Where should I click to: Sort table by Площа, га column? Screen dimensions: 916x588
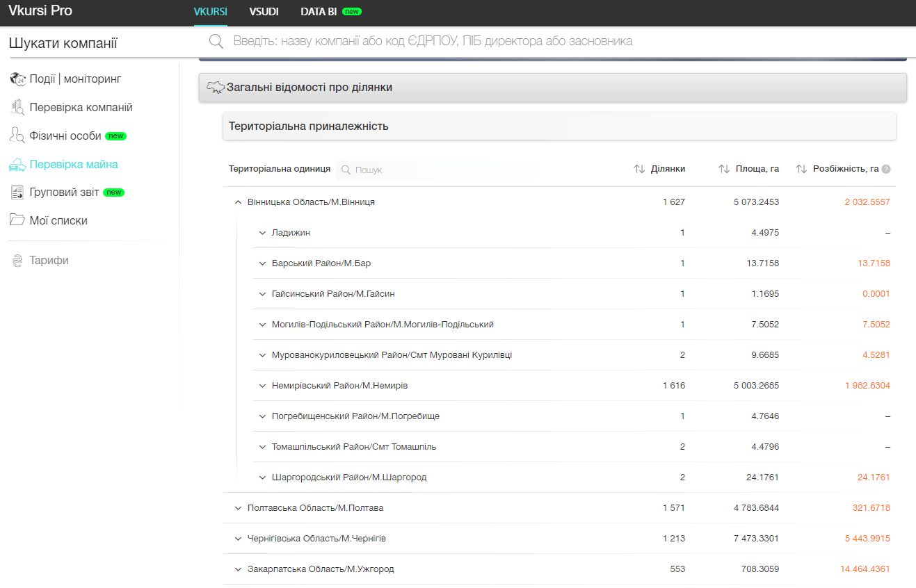coord(724,169)
